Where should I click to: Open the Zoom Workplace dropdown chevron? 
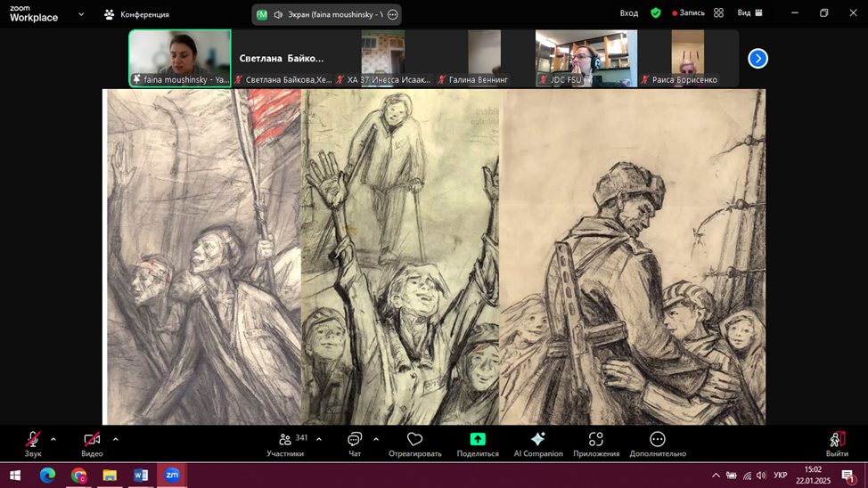81,14
